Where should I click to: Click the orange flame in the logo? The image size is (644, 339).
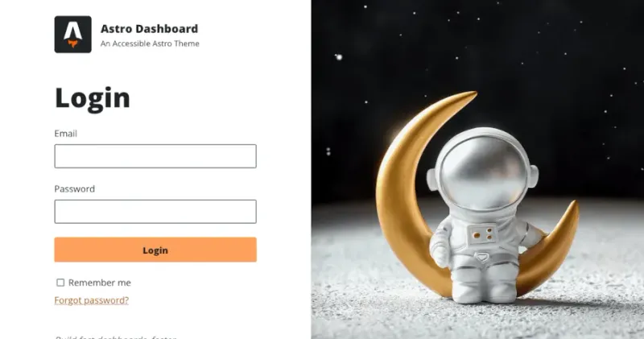point(72,43)
